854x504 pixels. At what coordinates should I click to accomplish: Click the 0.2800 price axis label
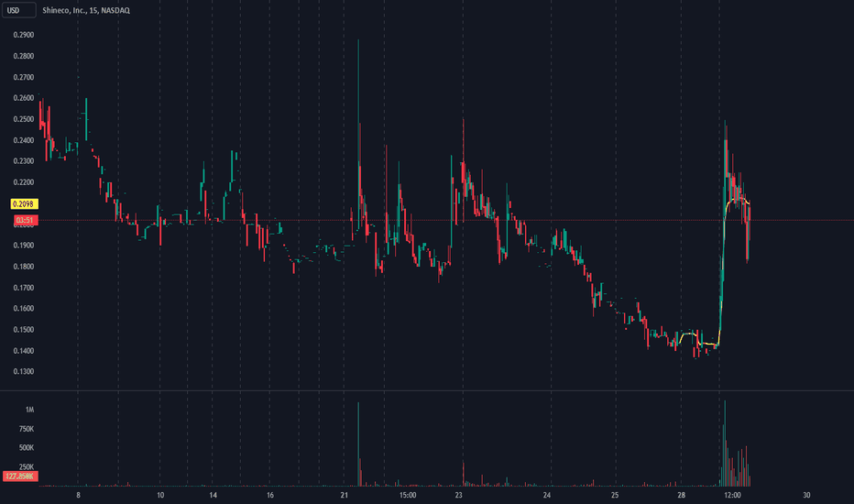tap(24, 56)
